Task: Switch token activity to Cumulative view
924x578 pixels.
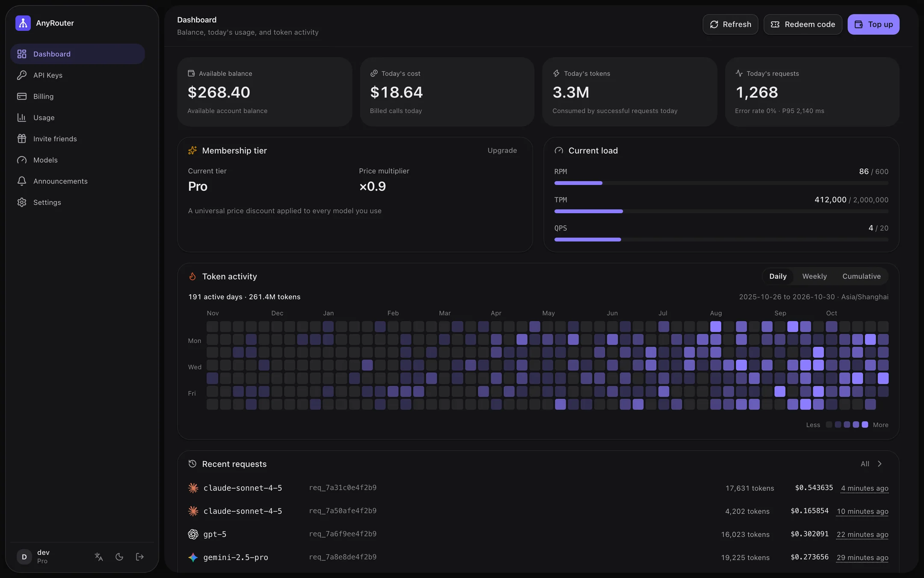Action: tap(862, 277)
